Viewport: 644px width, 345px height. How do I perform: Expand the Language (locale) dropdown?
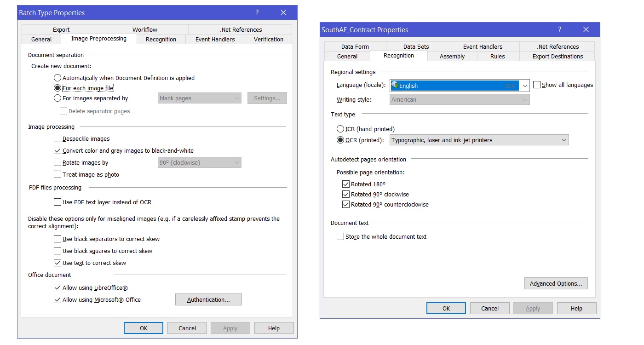pos(525,86)
